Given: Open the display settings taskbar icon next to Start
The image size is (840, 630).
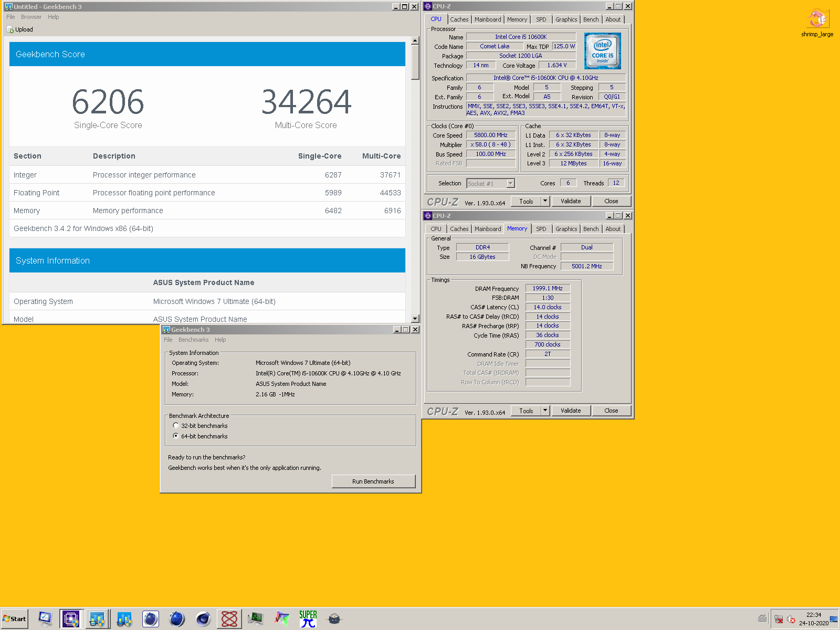Looking at the screenshot, I should click(x=45, y=619).
